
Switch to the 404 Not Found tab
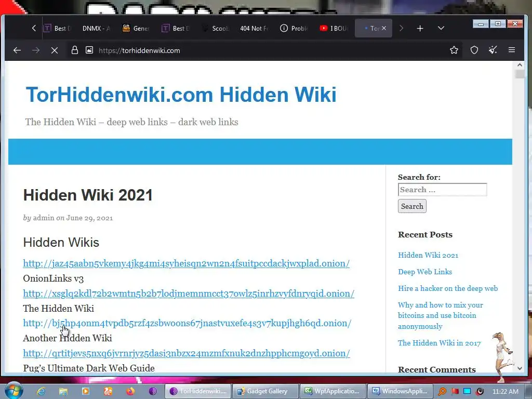pyautogui.click(x=254, y=28)
